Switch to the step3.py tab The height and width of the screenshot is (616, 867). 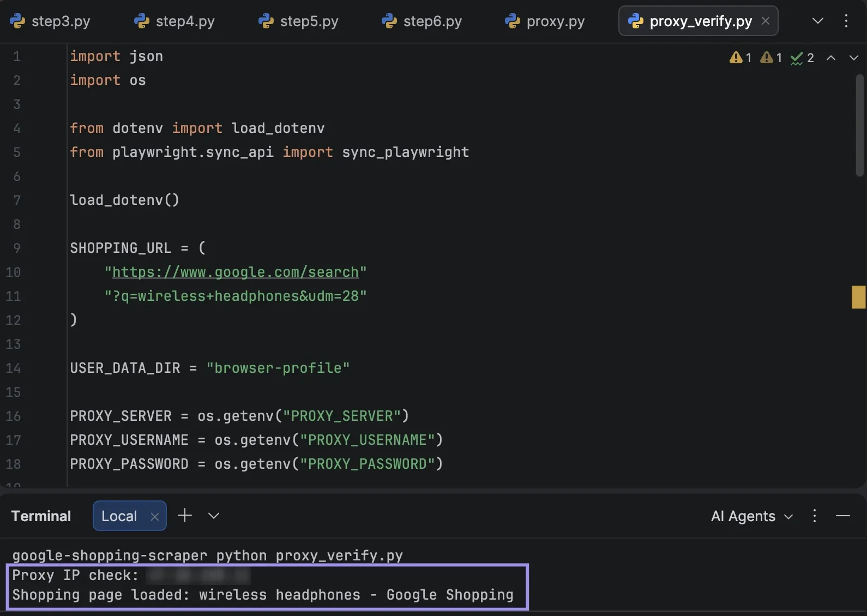click(50, 21)
